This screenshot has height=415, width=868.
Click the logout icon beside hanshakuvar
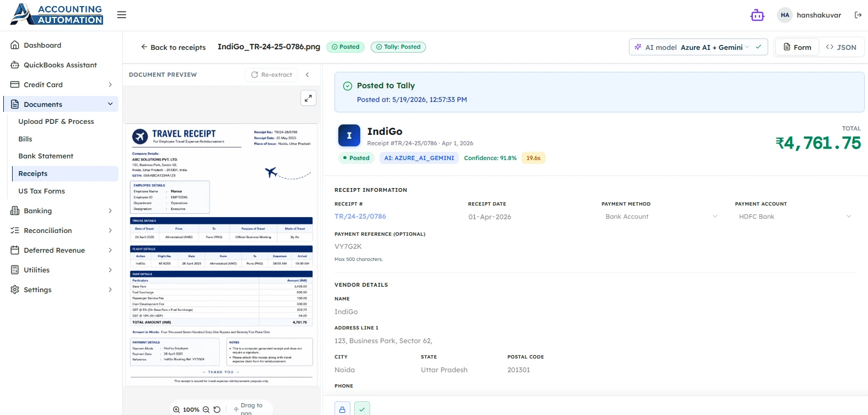[x=858, y=15]
